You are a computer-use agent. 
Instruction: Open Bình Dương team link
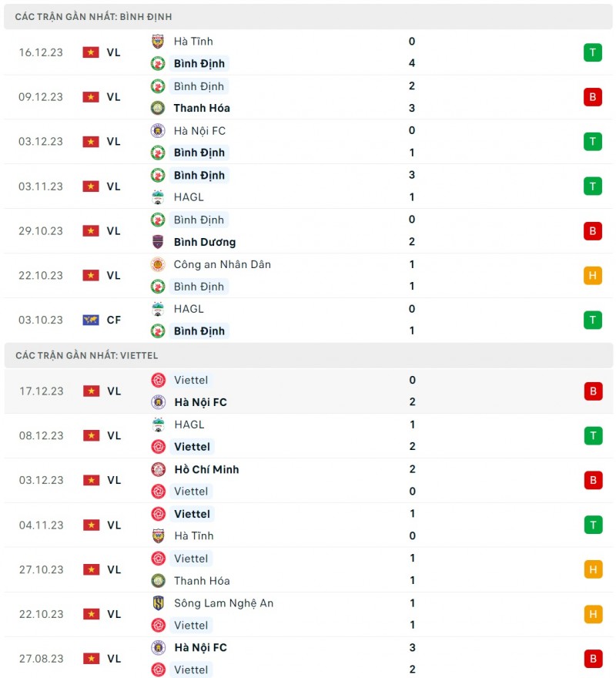point(205,242)
